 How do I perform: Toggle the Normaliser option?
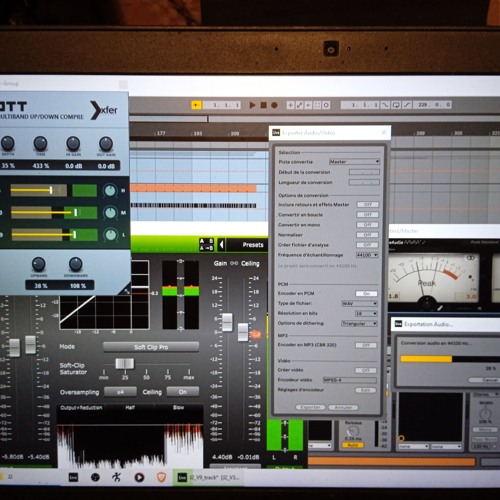367,235
